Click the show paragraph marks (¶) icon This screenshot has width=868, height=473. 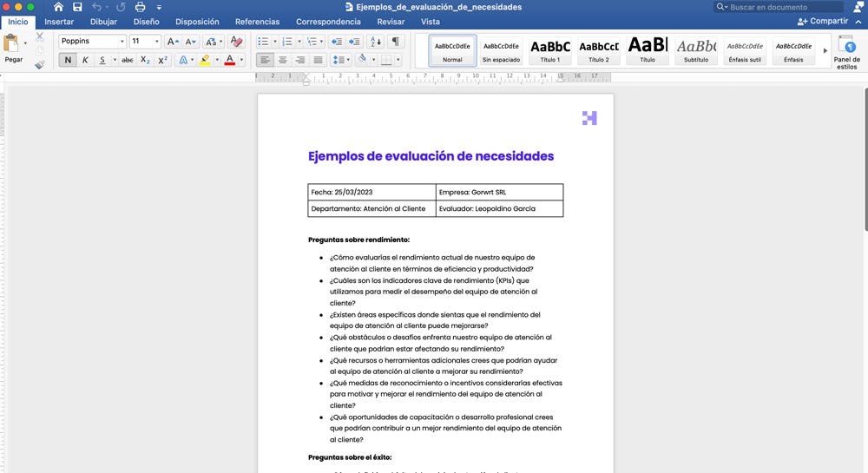coord(396,42)
